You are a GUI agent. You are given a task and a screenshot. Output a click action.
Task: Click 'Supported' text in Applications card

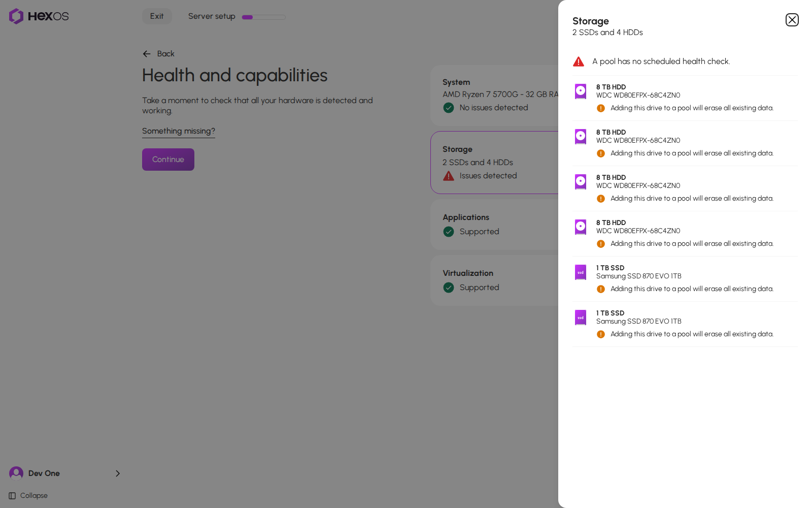tap(480, 232)
